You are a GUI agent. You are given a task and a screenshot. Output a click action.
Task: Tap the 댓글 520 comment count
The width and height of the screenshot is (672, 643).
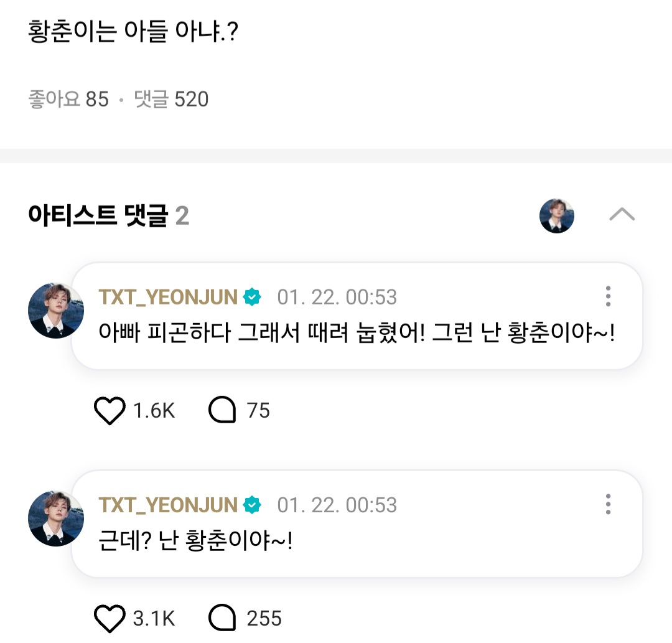[172, 99]
